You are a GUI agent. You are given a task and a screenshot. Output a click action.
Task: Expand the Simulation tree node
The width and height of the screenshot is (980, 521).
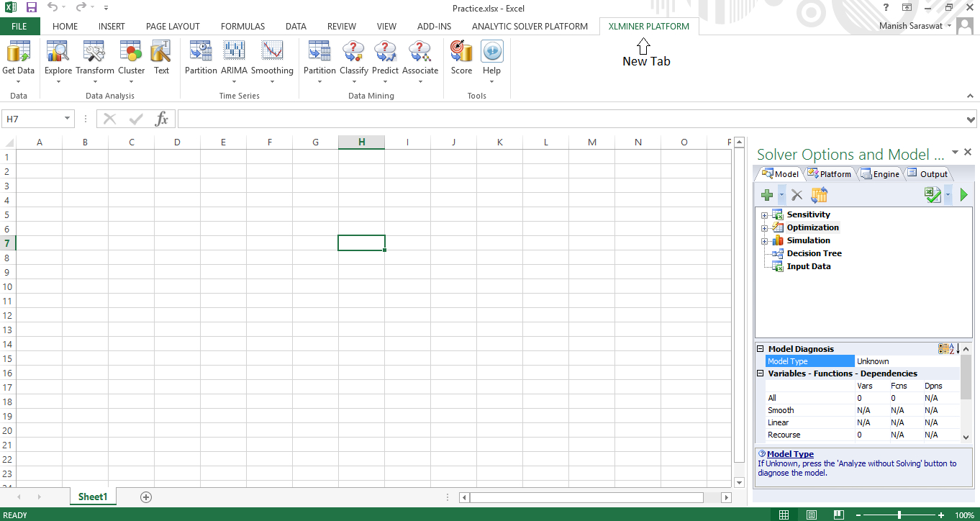pos(765,240)
